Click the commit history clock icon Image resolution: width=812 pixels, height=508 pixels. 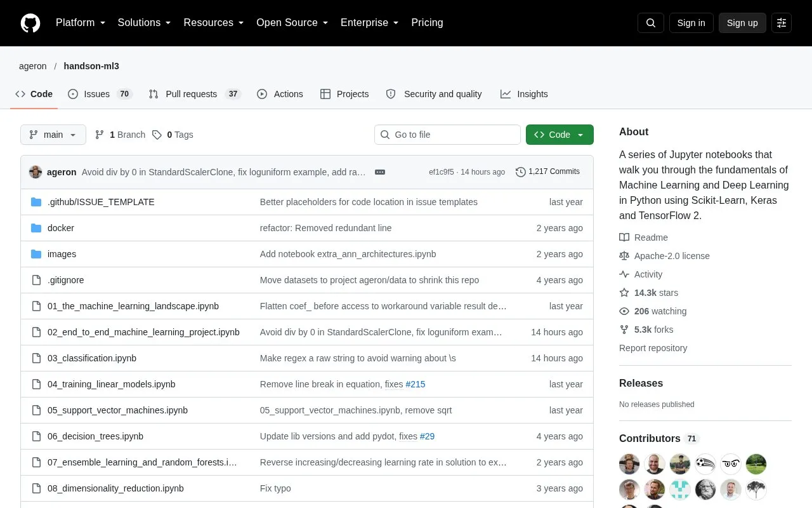click(x=521, y=172)
